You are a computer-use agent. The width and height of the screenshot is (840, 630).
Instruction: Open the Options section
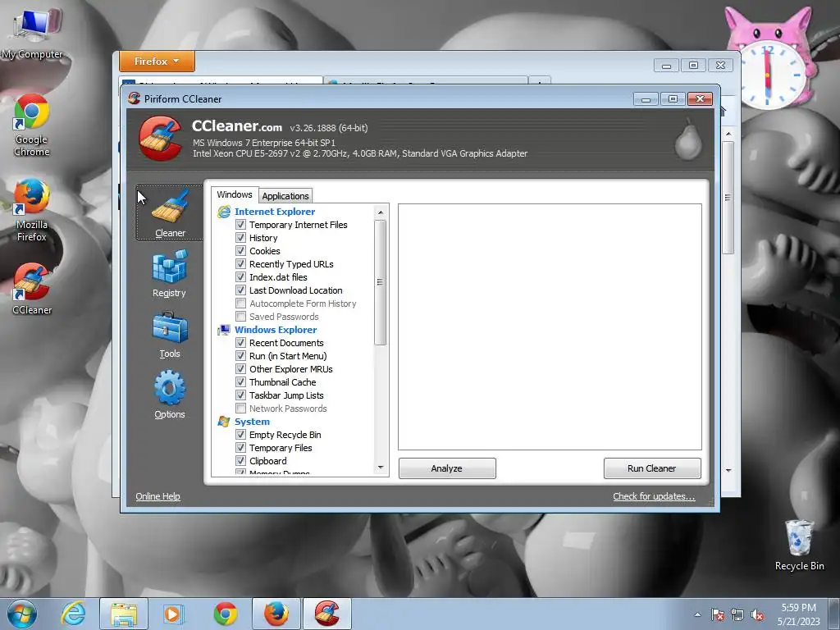pos(170,395)
